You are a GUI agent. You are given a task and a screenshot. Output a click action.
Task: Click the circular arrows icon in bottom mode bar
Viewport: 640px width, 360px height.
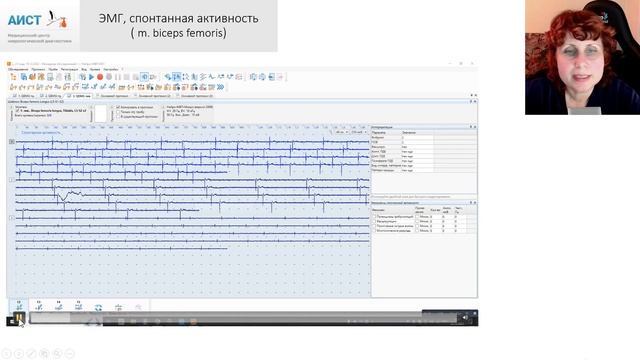click(x=98, y=307)
